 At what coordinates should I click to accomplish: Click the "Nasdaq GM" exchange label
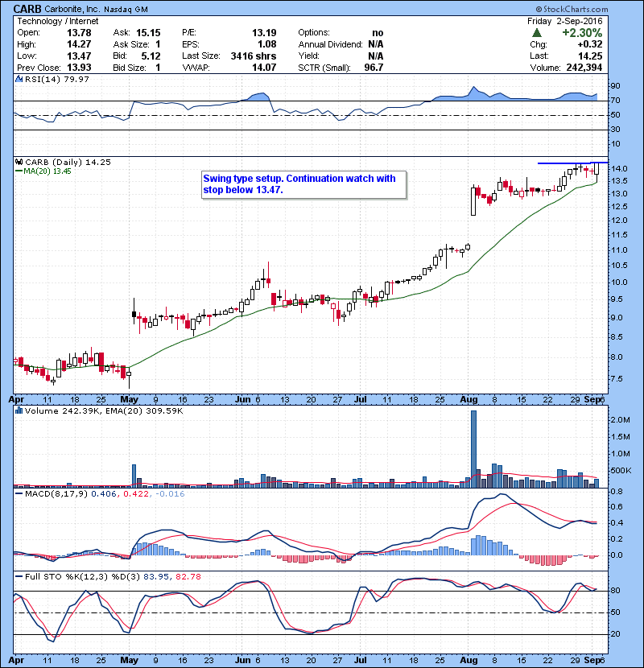point(126,10)
